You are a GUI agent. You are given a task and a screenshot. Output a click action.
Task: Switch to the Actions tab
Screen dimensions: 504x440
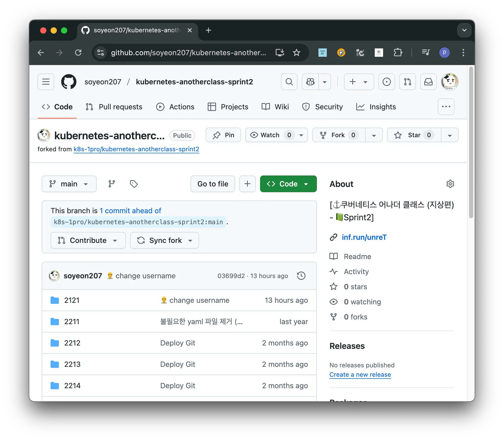pos(175,107)
